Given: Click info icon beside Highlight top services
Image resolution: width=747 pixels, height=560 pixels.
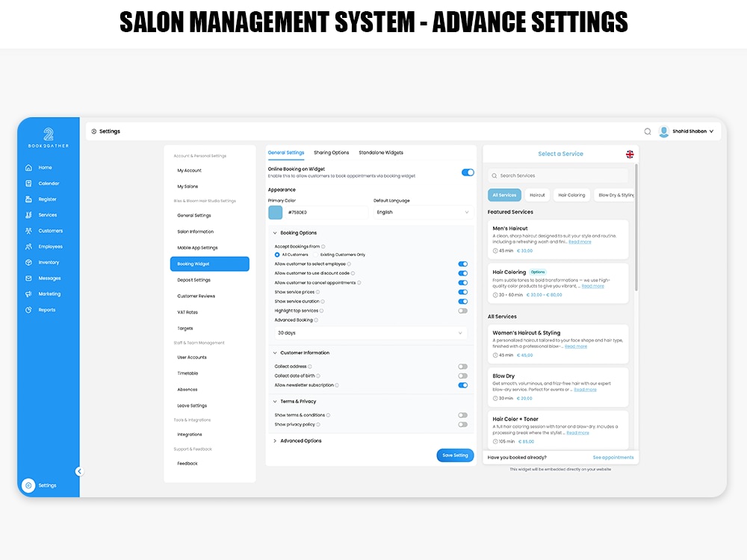Looking at the screenshot, I should [321, 311].
